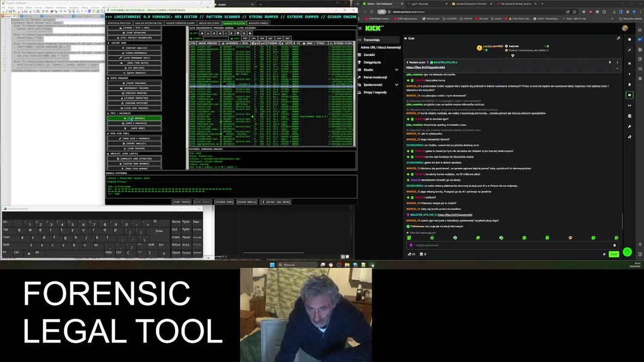Toggle [SAFE MODE] button
Screen dimensions: 644x362
(134, 128)
